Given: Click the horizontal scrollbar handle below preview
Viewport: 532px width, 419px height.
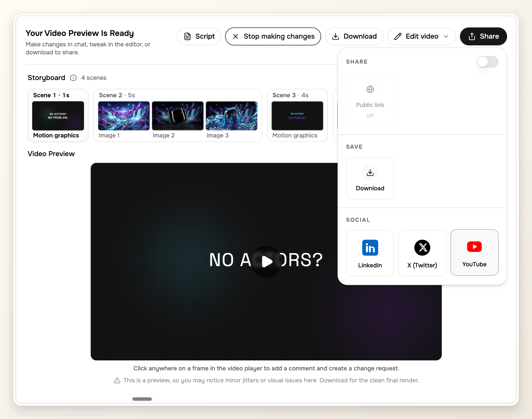Looking at the screenshot, I should tap(142, 399).
